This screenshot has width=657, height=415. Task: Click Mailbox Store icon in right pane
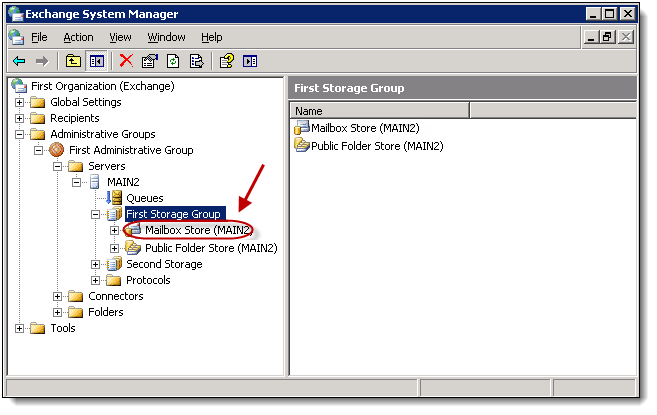[302, 127]
